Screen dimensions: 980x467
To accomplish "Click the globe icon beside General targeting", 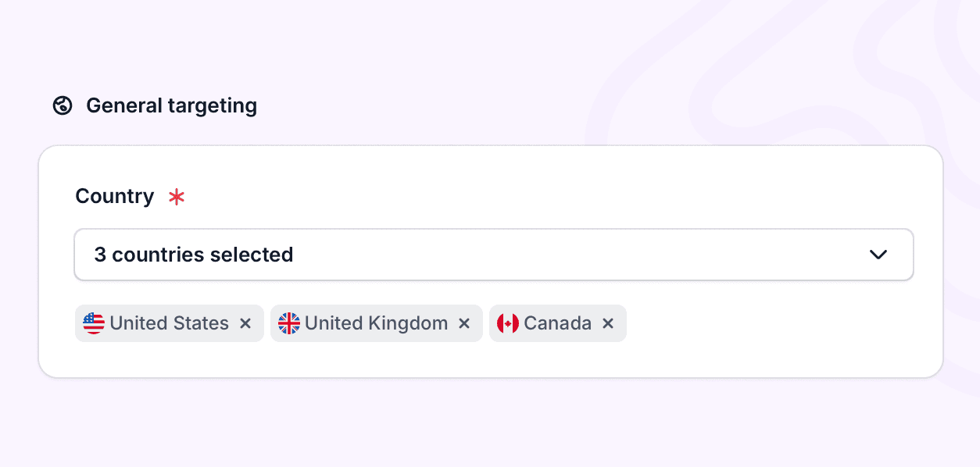I will pyautogui.click(x=63, y=105).
